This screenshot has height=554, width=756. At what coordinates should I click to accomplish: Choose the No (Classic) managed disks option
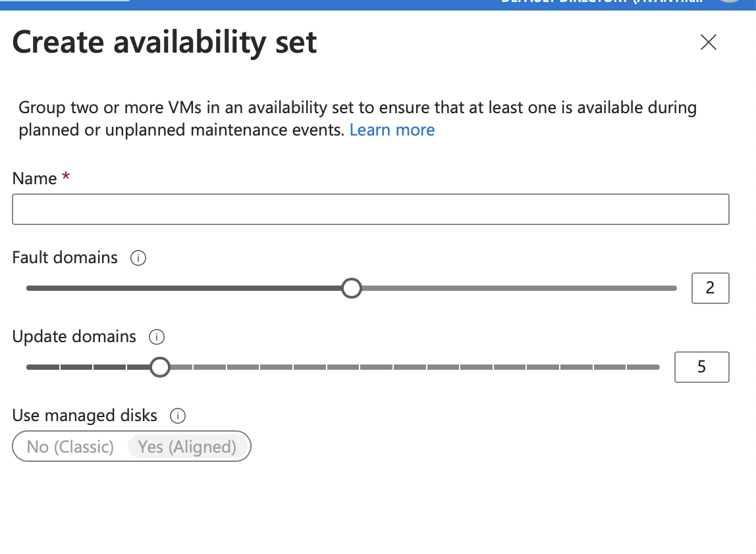(70, 447)
